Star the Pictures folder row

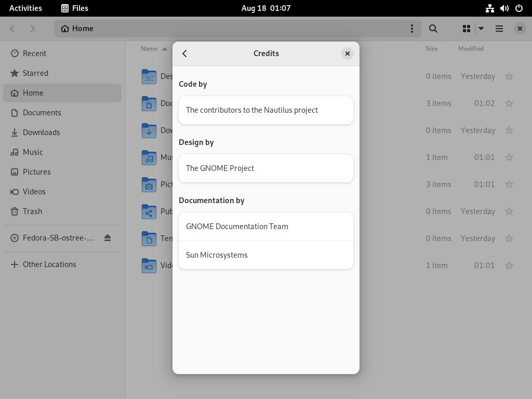pyautogui.click(x=509, y=184)
